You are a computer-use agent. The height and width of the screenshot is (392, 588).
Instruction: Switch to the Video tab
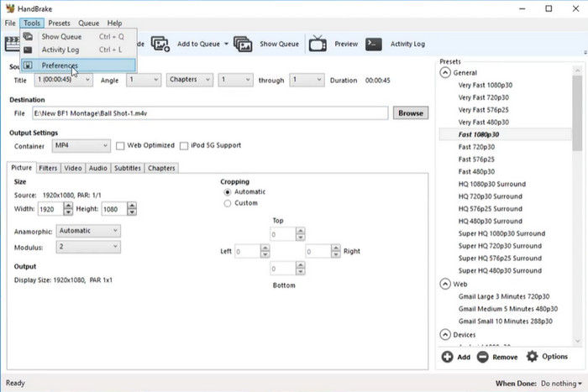click(73, 168)
